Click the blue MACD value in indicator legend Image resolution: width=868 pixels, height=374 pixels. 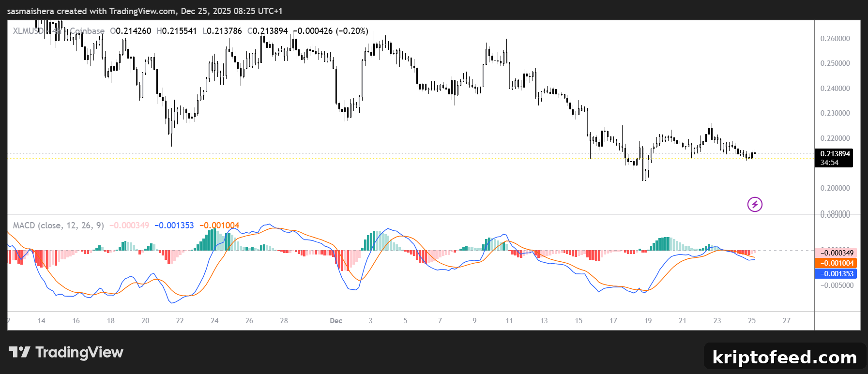pyautogui.click(x=174, y=225)
